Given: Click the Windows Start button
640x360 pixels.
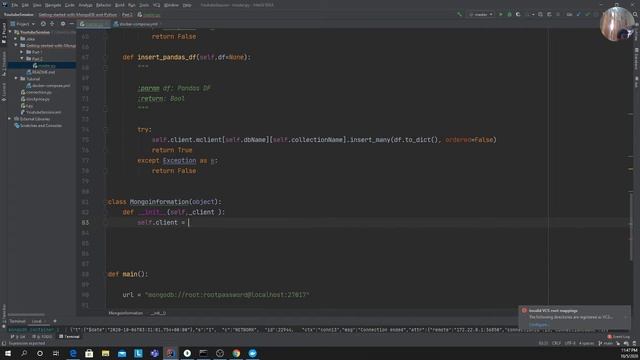Looking at the screenshot, I should tap(8, 353).
